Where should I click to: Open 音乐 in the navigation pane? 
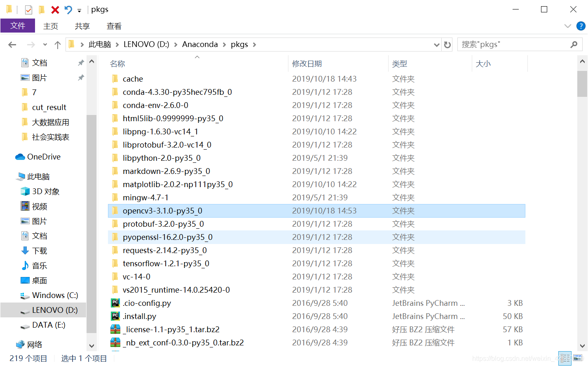[x=40, y=265]
